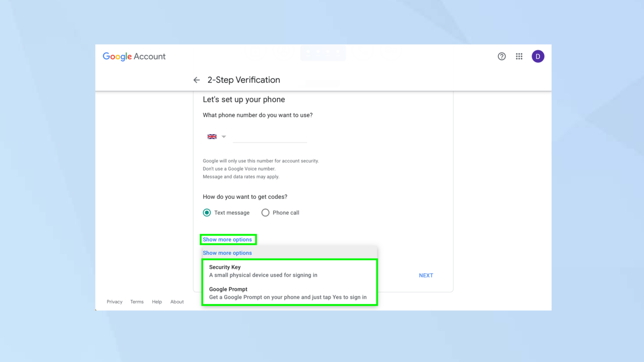Screen dimensions: 644x362
Task: Click "Don't use a Google Voice number." text
Action: click(x=239, y=169)
